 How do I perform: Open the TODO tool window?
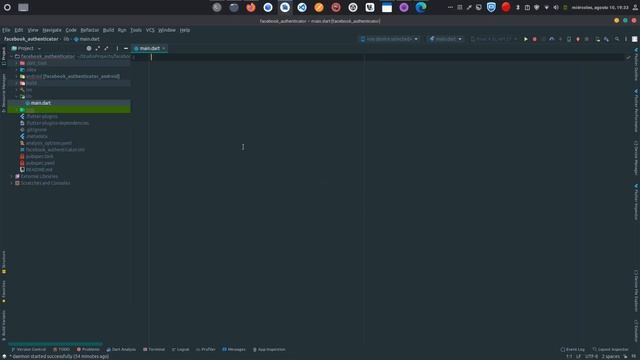click(x=61, y=349)
